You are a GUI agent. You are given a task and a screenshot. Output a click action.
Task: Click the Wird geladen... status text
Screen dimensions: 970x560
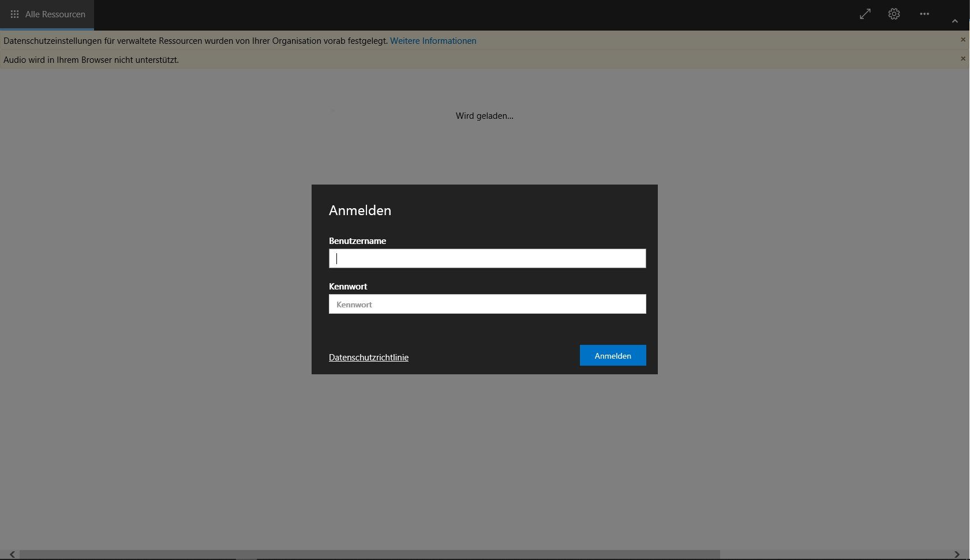point(485,116)
